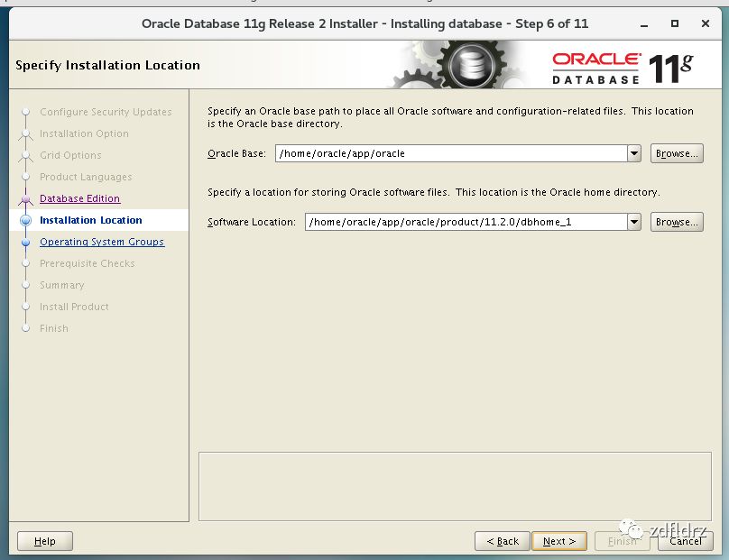Jump to Database Edition step link
The width and height of the screenshot is (729, 560).
coord(80,198)
